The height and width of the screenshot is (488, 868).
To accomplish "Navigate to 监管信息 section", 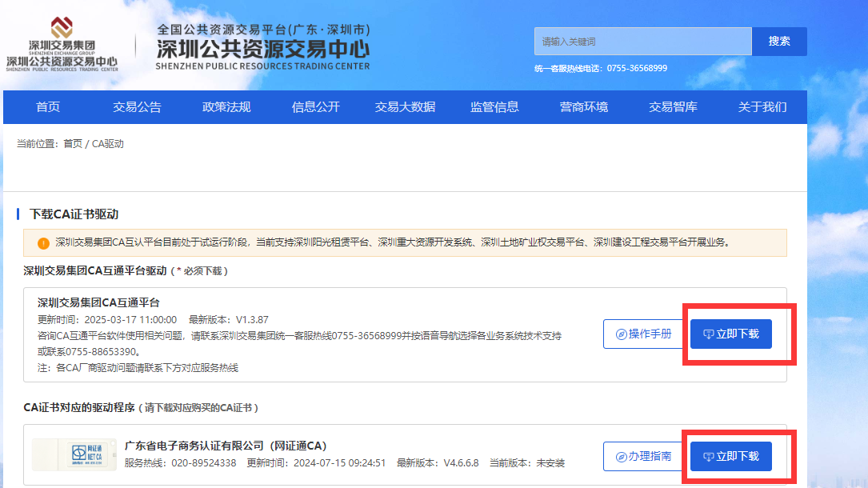I will [494, 107].
